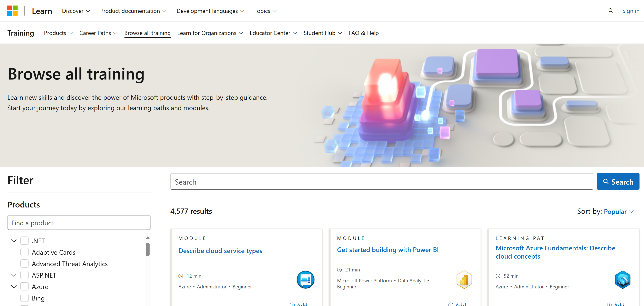
Task: Open Get started building with Power BI
Action: 388,250
